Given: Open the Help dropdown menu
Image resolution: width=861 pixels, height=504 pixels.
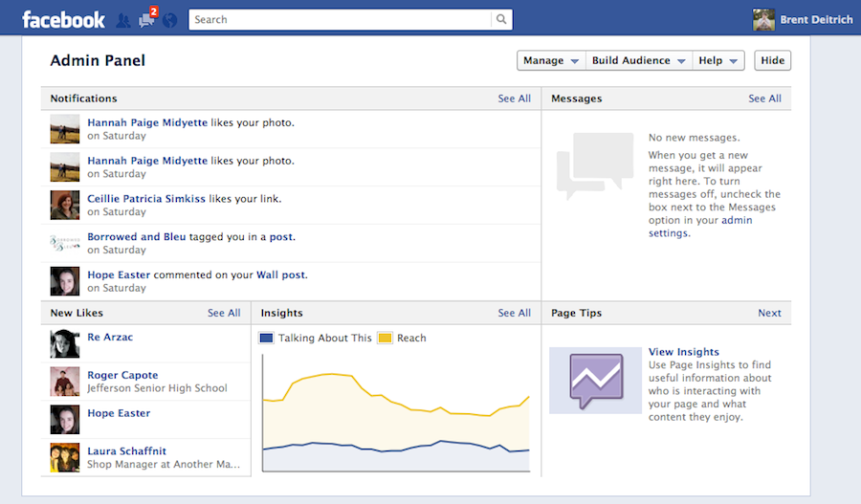Looking at the screenshot, I should point(718,60).
